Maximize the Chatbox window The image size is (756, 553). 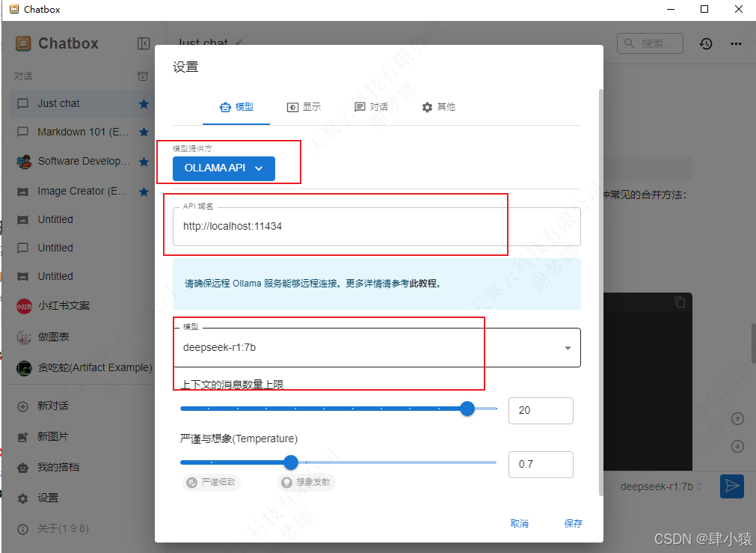(x=704, y=9)
